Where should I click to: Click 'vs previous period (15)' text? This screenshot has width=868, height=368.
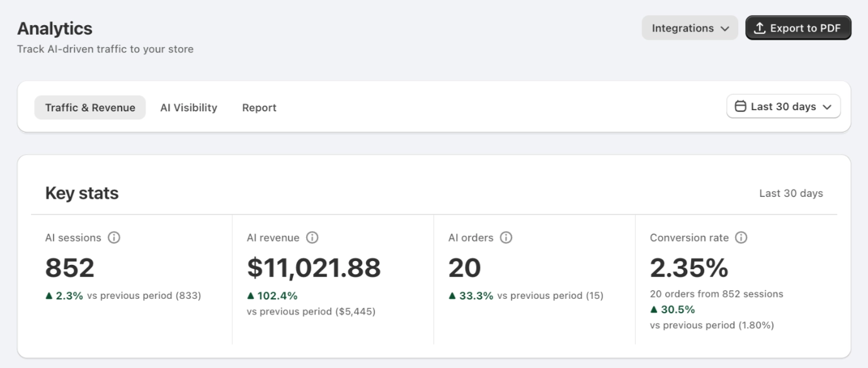(x=551, y=296)
